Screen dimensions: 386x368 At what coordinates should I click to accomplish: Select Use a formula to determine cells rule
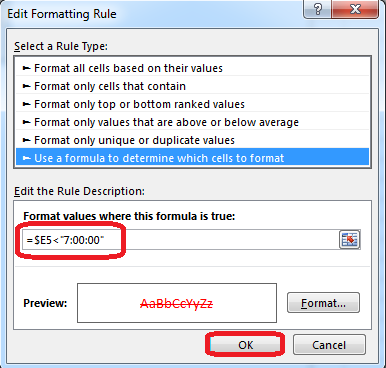[x=193, y=158]
